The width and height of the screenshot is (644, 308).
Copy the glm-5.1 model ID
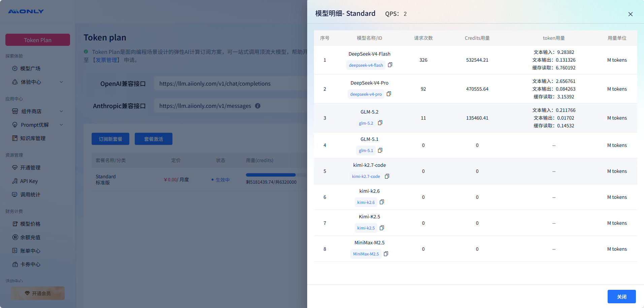point(380,150)
